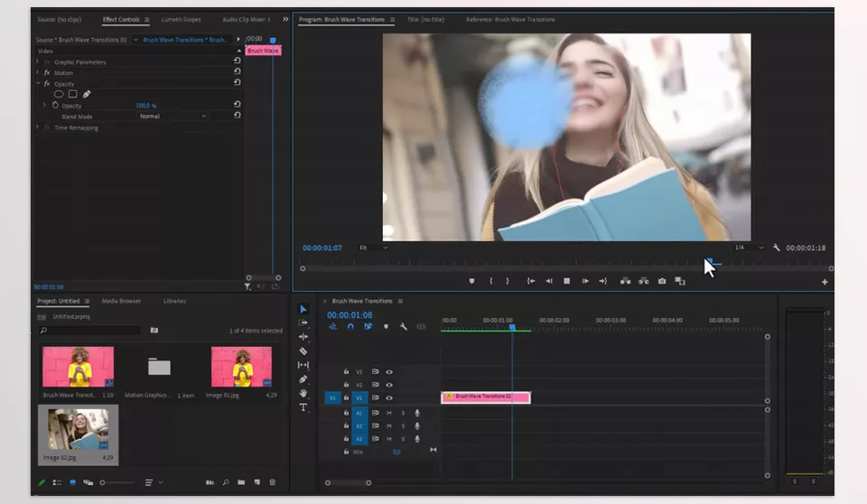Select the Pen tool in timeline toolbar
Image resolution: width=867 pixels, height=504 pixels.
pyautogui.click(x=303, y=379)
